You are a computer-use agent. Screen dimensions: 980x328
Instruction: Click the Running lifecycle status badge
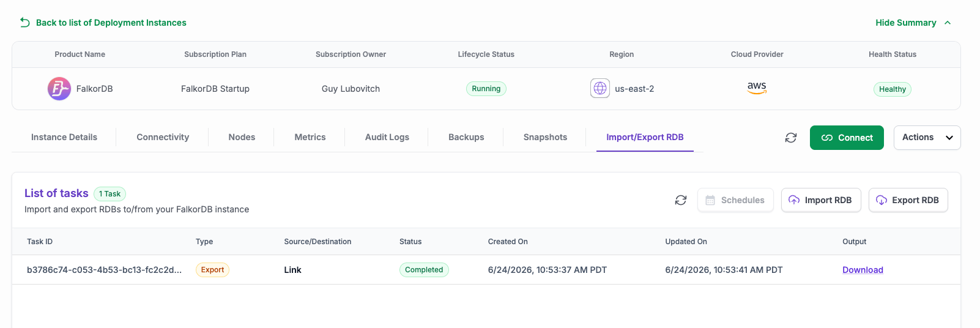pyautogui.click(x=486, y=89)
